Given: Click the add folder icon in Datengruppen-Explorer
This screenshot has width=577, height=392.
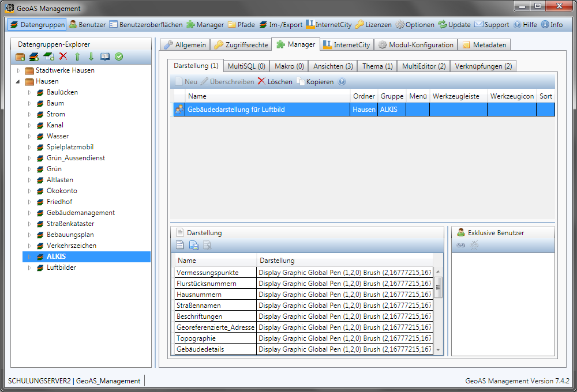Looking at the screenshot, I should tap(20, 56).
